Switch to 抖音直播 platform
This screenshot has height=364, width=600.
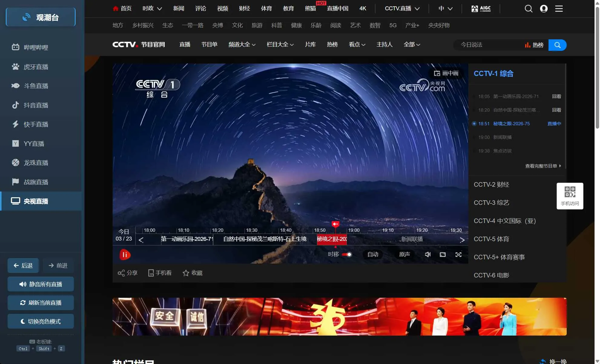click(x=36, y=105)
